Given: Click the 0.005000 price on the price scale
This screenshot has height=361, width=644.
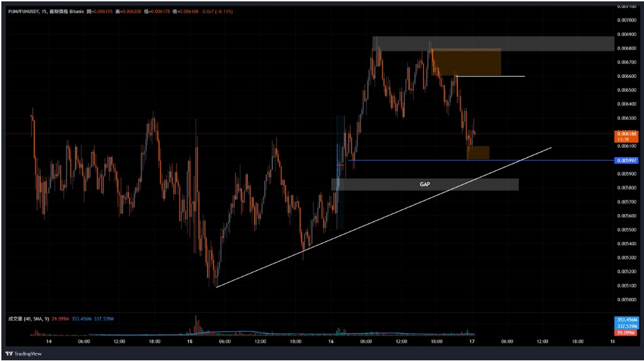Looking at the screenshot, I should pos(626,299).
